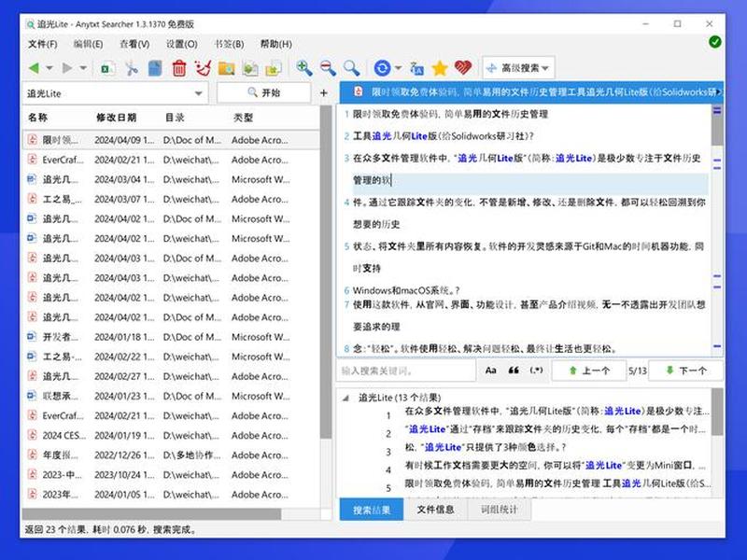Click the move-to-folder icon with yellow arrow

click(274, 68)
